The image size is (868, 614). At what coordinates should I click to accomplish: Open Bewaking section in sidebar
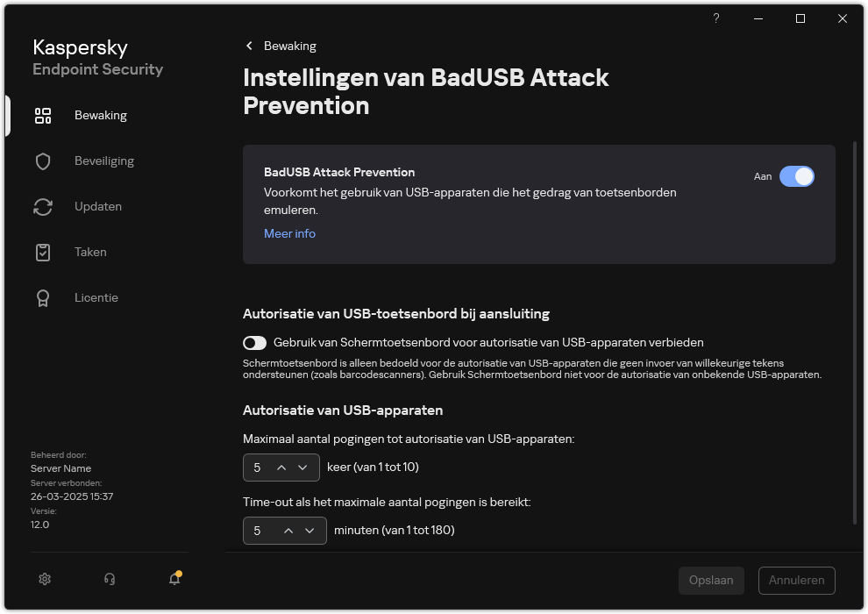101,115
